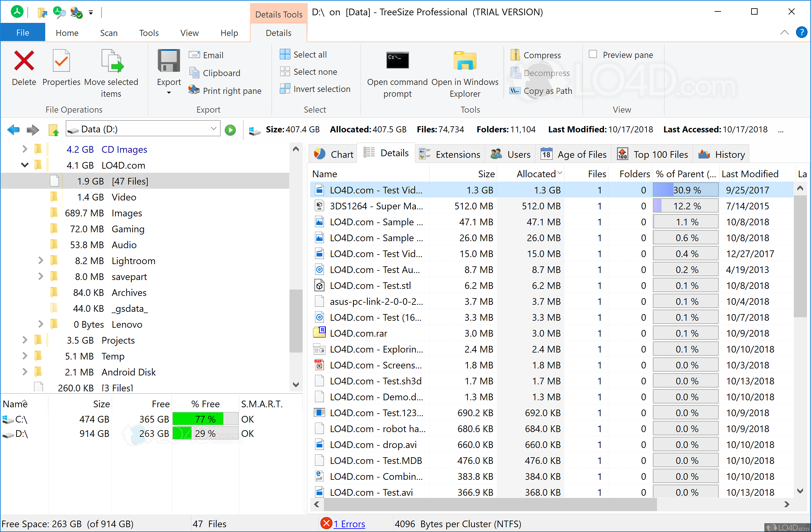The width and height of the screenshot is (811, 532).
Task: Collapse the LO4D.com folder node
Action: [24, 165]
